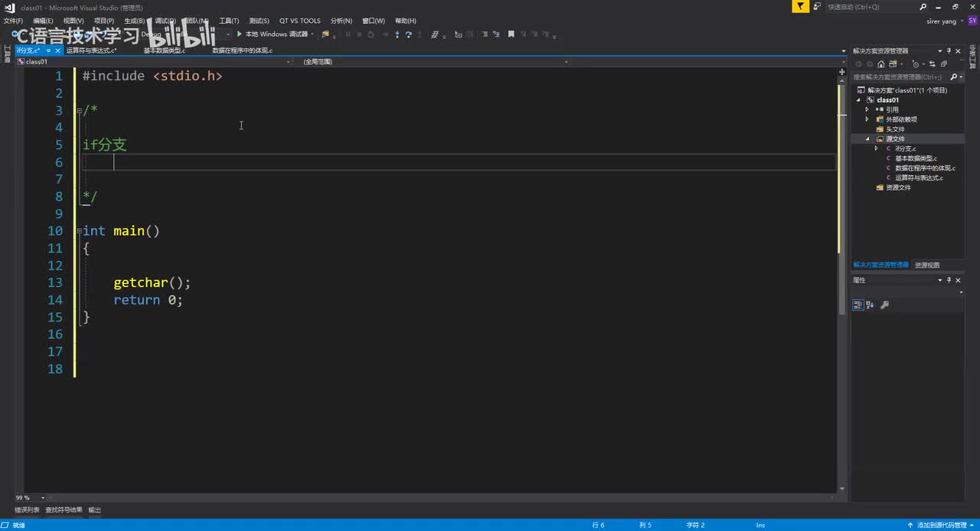Screen dimensions: 980x531
Task: Click the bookmark icon in the toolbar
Action: click(511, 34)
